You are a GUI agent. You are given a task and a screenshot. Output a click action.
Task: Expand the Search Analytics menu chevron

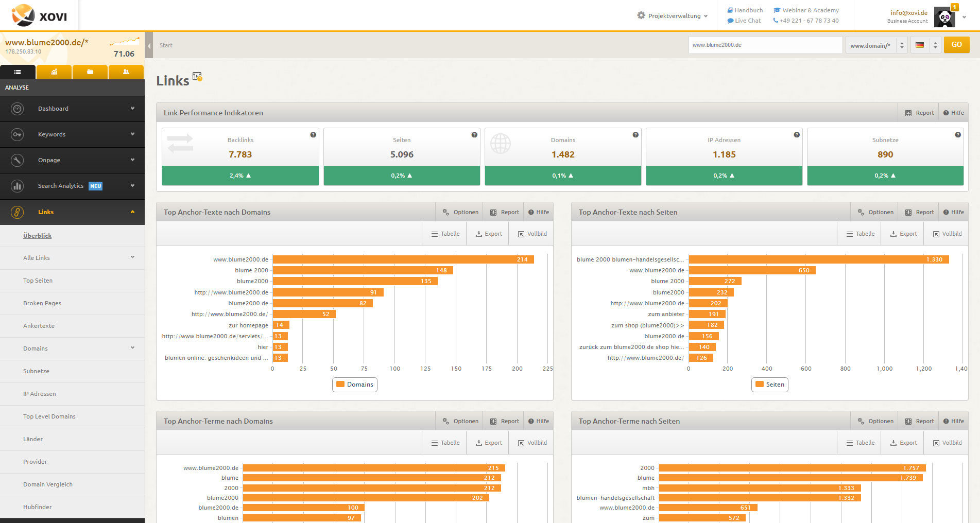(x=132, y=185)
